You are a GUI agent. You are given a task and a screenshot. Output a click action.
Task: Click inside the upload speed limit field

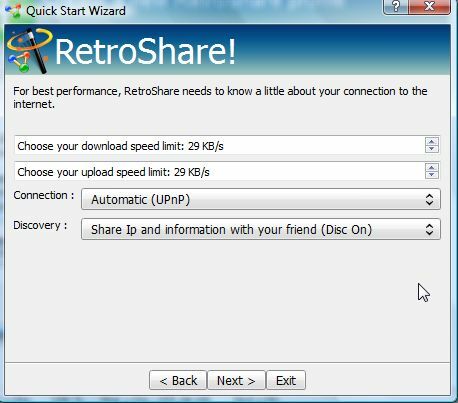pos(220,171)
